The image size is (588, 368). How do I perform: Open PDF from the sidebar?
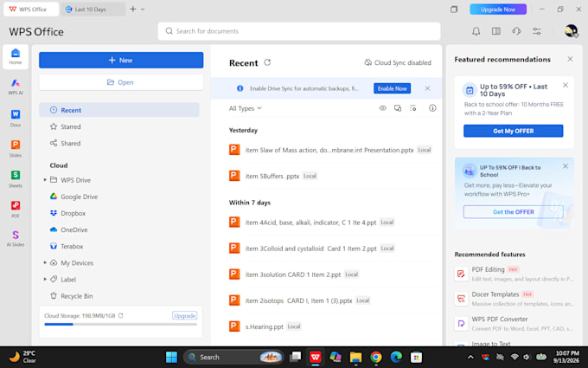click(16, 210)
